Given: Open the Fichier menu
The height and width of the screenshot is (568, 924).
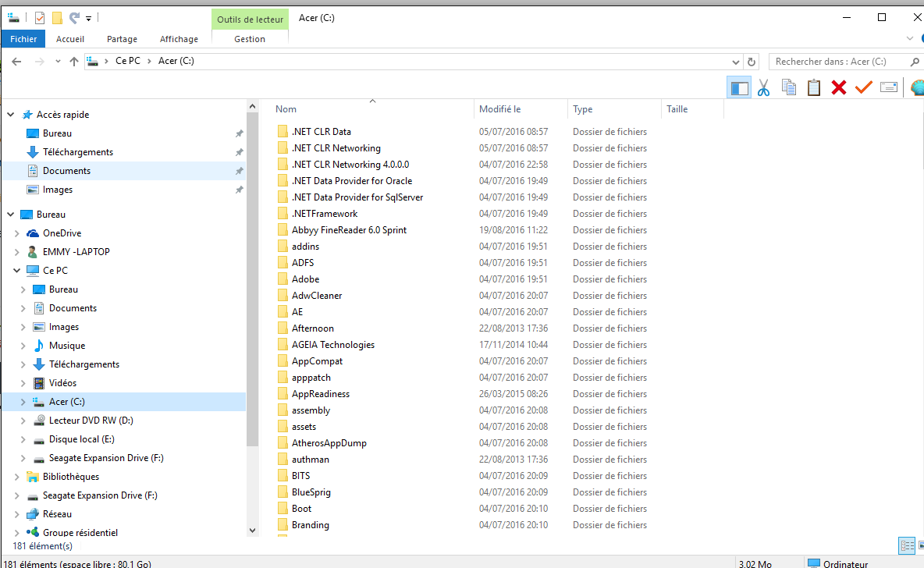Looking at the screenshot, I should pyautogui.click(x=23, y=39).
